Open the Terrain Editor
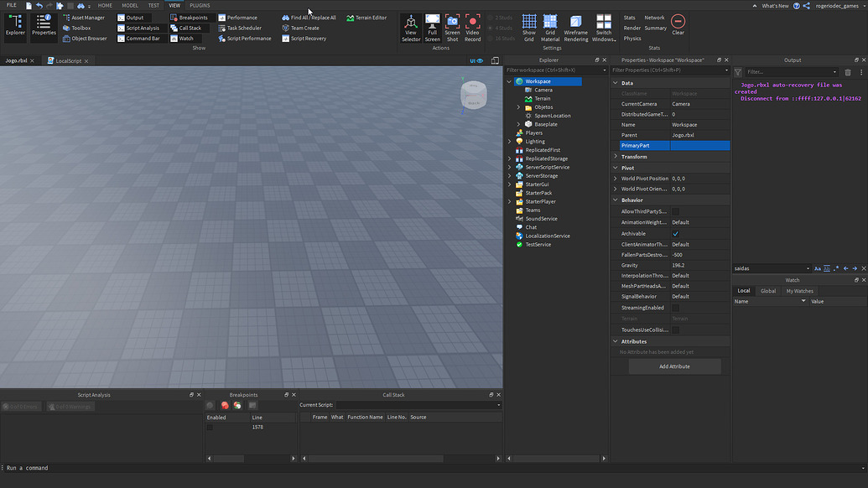This screenshot has height=488, width=868. coord(370,17)
